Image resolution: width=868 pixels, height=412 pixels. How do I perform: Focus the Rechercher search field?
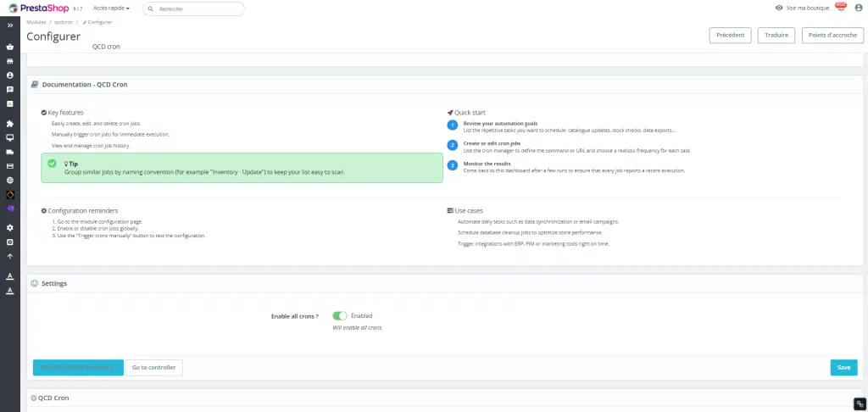point(194,8)
